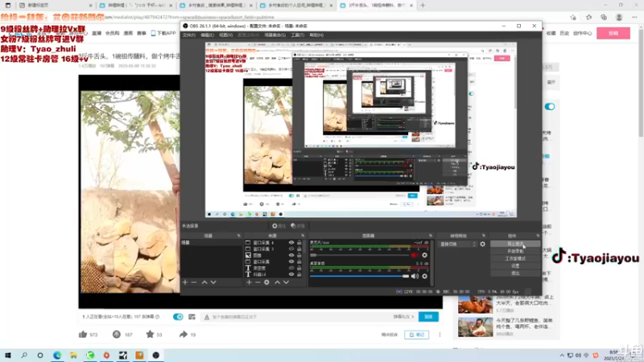The image size is (644, 362).
Task: Open scene transition properties gear
Action: (482, 245)
